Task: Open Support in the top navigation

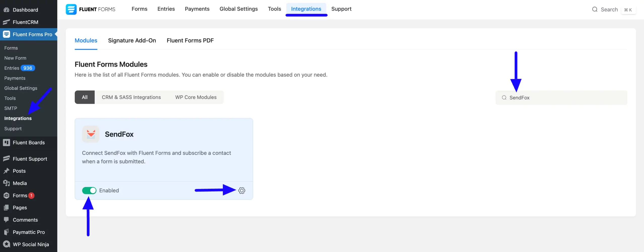Action: 341,9
